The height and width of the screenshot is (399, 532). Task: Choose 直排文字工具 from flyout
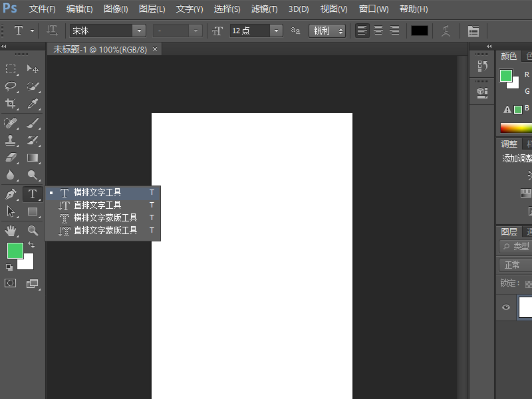(102, 205)
